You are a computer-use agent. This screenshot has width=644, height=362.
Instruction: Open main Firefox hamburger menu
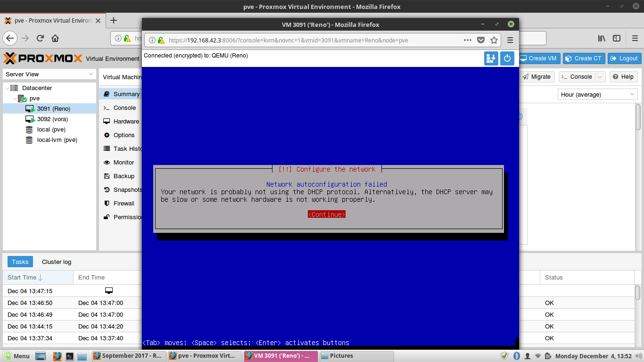634,38
